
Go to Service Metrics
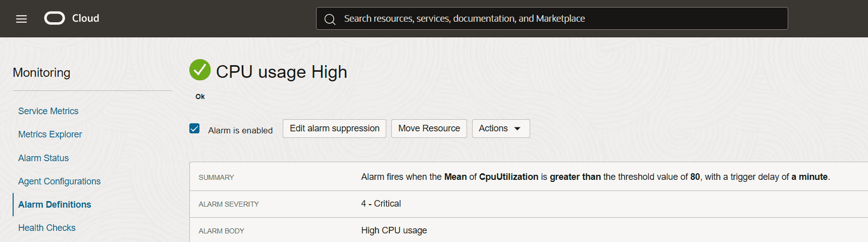pyautogui.click(x=48, y=111)
